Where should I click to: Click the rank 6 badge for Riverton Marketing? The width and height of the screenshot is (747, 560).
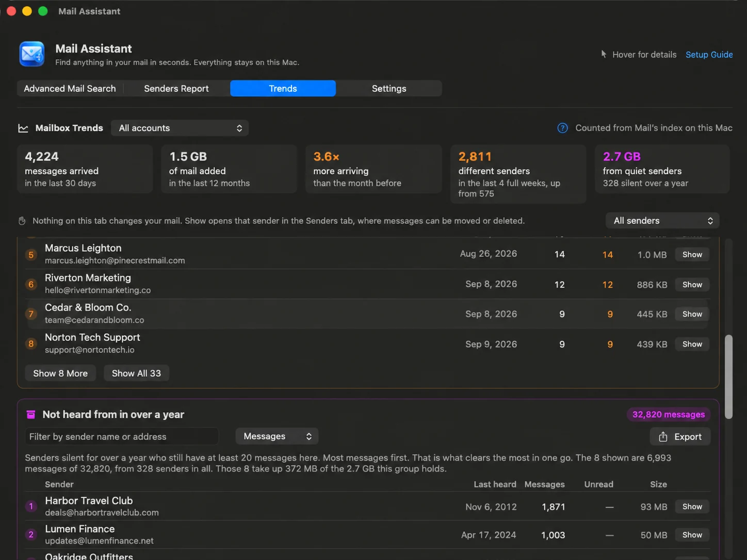coord(31,285)
